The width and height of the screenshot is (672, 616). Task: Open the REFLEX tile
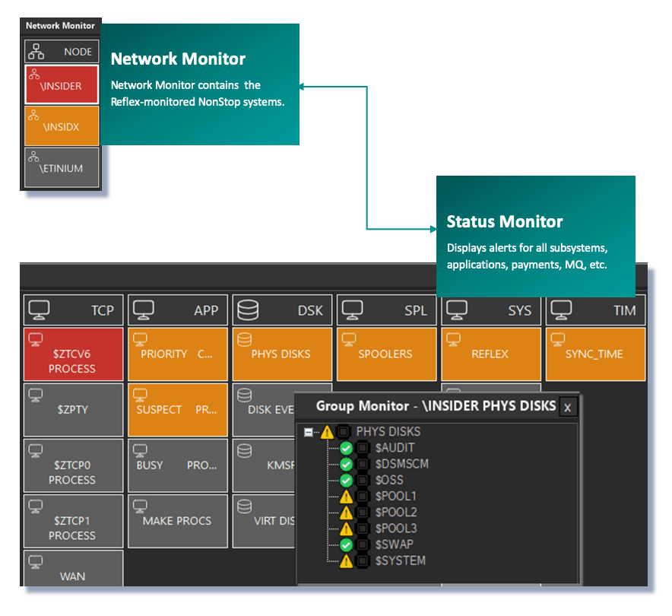click(491, 354)
